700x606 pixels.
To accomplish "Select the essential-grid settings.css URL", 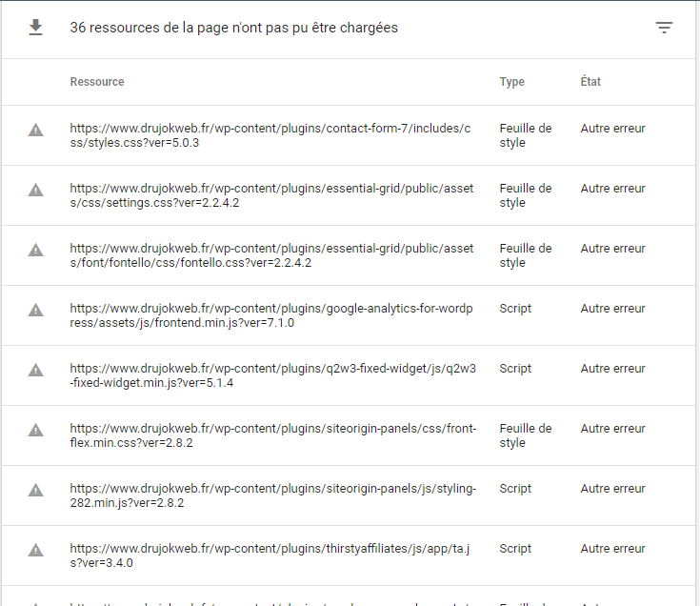I will (x=271, y=195).
